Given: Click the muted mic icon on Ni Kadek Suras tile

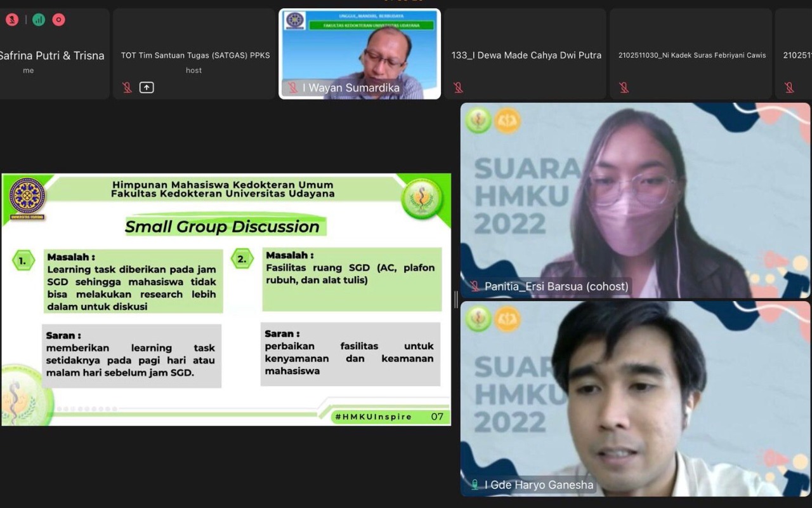Looking at the screenshot, I should click(624, 88).
